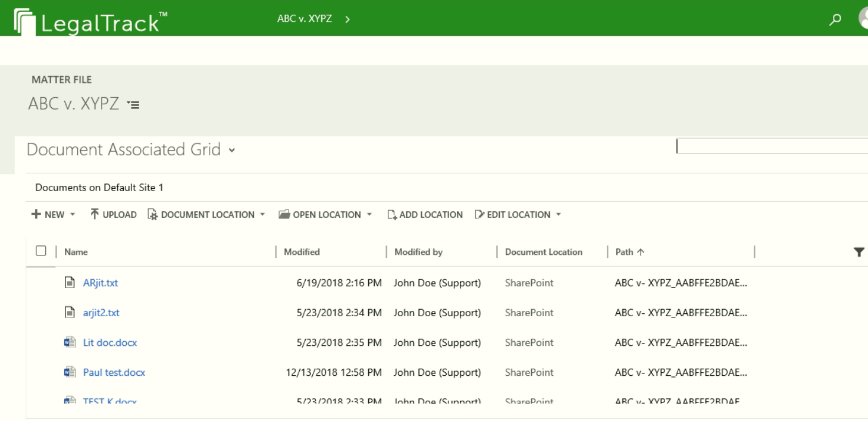Open the ABC v. XYPZ record menu
Viewport: 868px width, 421px height.
pyautogui.click(x=134, y=105)
